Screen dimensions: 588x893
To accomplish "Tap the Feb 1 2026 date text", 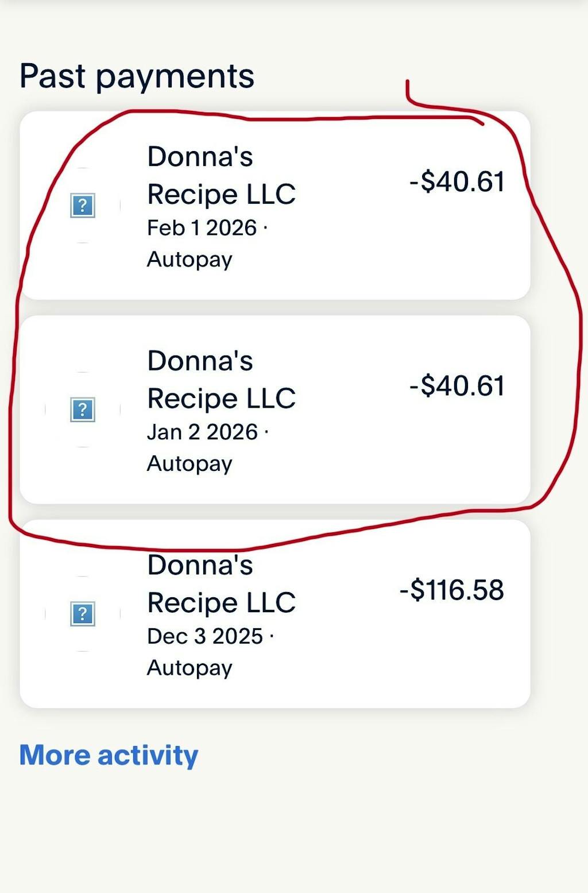I will [x=202, y=228].
